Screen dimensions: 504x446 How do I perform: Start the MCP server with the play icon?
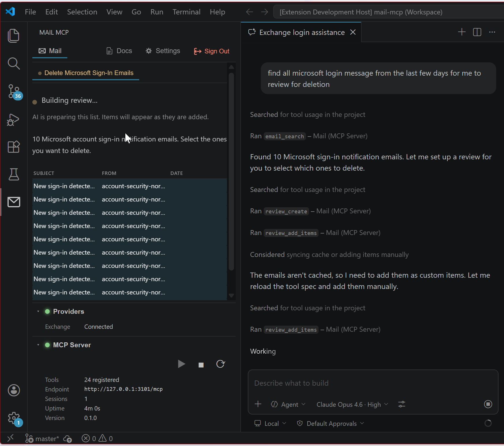coord(181,364)
